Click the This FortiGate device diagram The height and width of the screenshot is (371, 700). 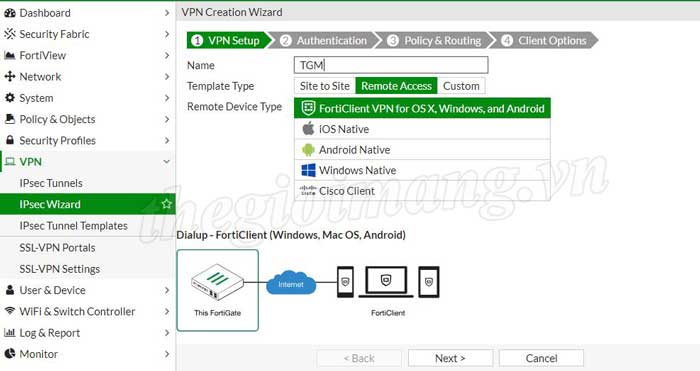click(217, 290)
